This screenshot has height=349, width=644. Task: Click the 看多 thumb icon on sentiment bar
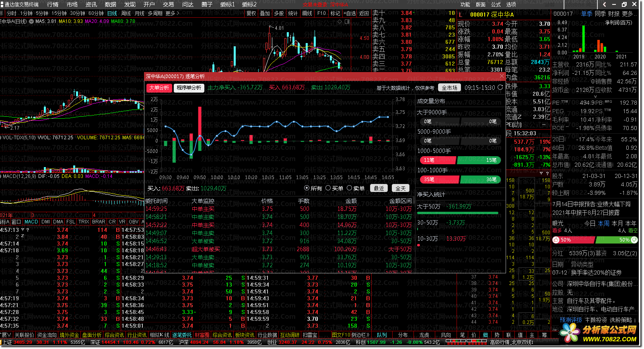(556, 240)
